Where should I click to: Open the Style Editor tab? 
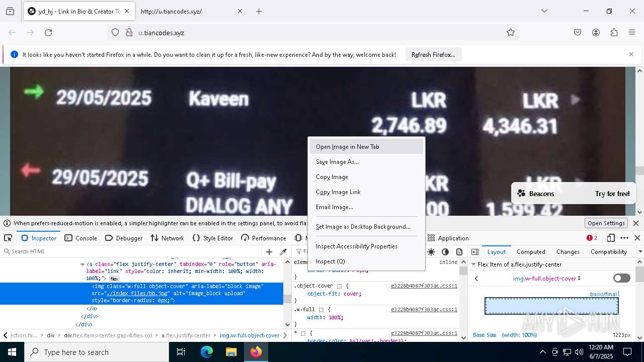[213, 238]
